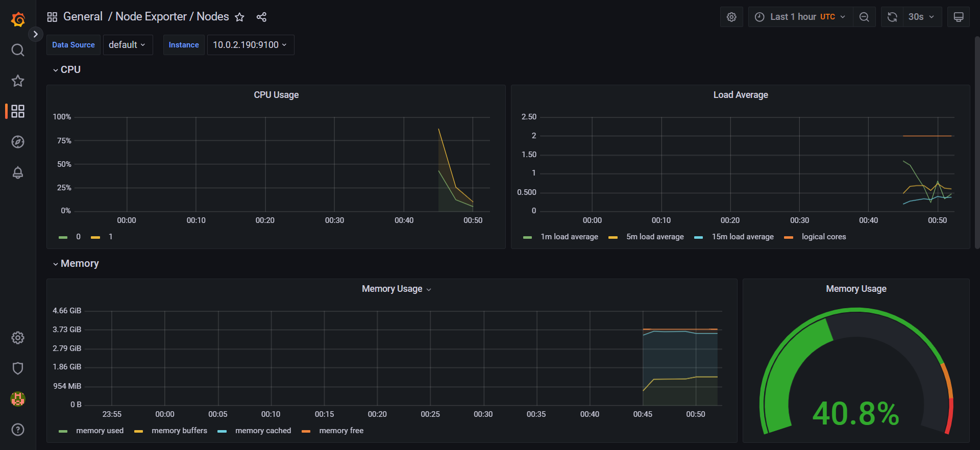Image resolution: width=980 pixels, height=450 pixels.
Task: Open dashboard settings gear in top bar
Action: (731, 17)
